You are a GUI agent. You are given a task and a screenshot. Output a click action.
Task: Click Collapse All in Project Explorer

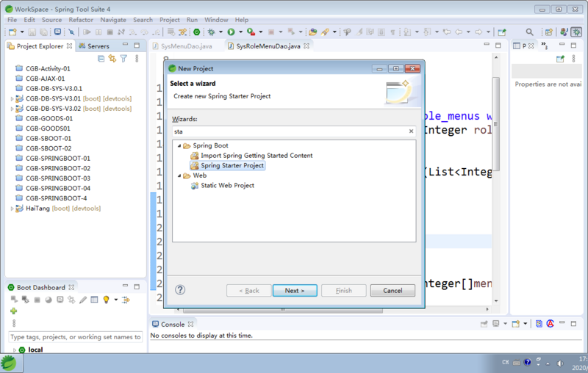(101, 59)
